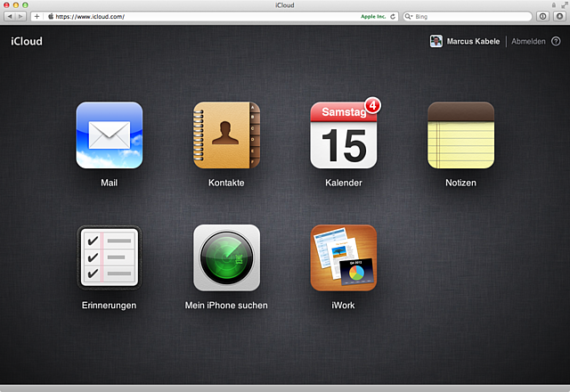Add bookmark with the plus button
Screen dimensions: 570x392
tap(37, 16)
